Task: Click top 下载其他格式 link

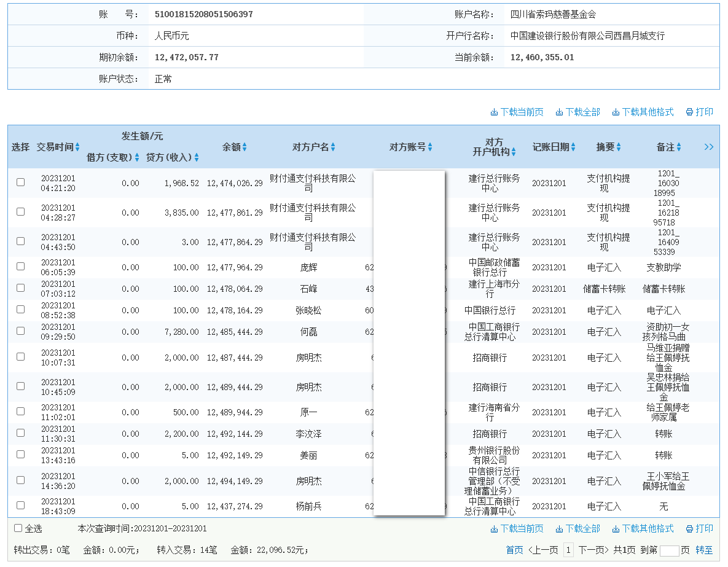Action: tap(643, 112)
